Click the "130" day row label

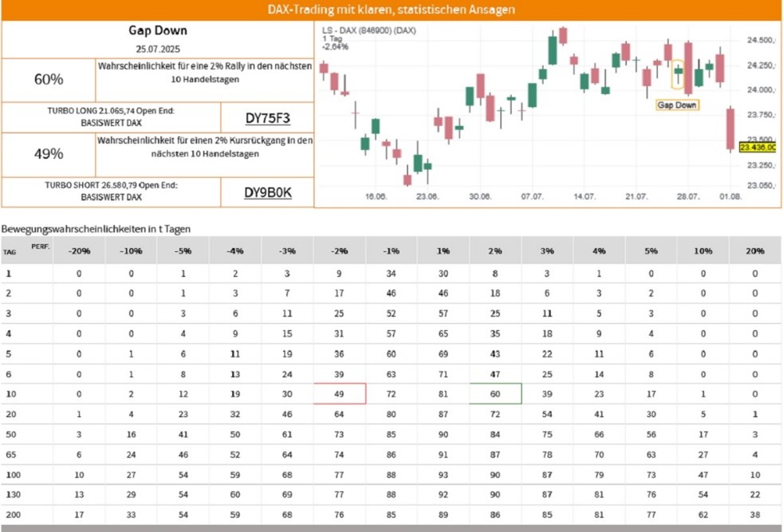coord(13,495)
